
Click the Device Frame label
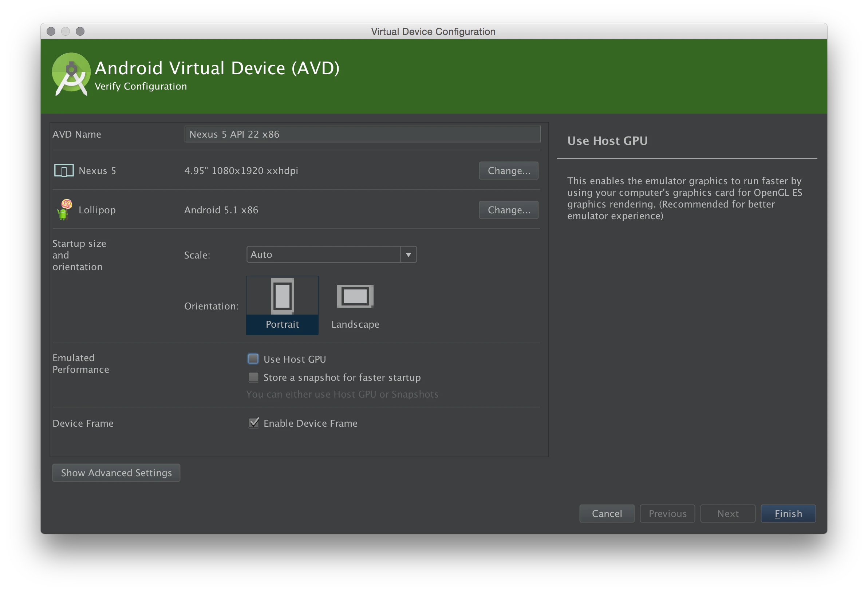click(x=83, y=423)
